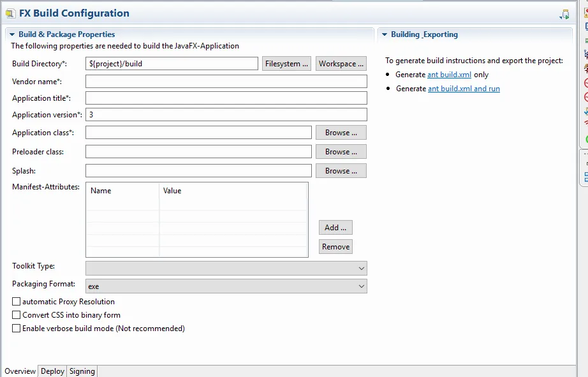Click the build and run icon in header
The width and height of the screenshot is (588, 377).
564,14
